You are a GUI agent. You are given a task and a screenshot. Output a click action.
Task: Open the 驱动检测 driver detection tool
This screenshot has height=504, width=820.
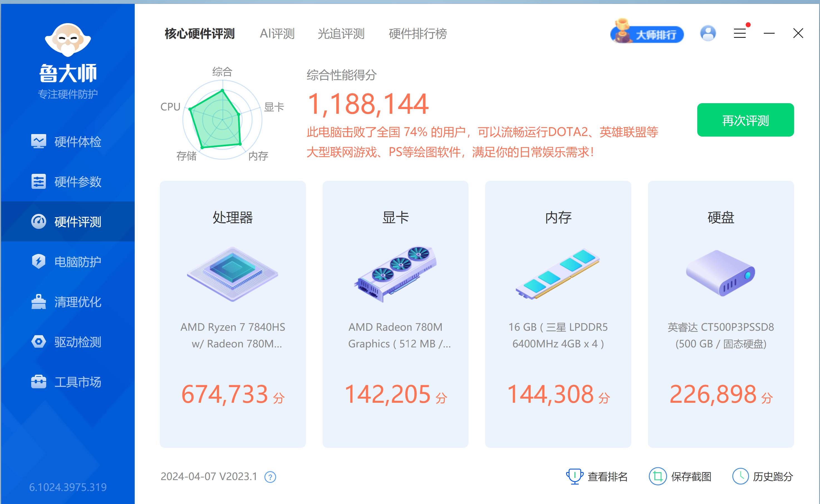pyautogui.click(x=78, y=342)
